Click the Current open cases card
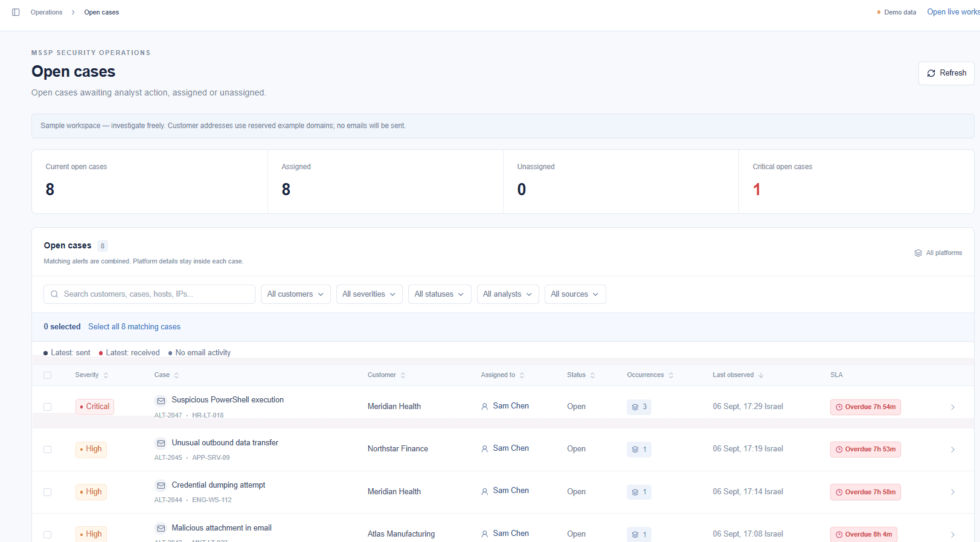 150,182
